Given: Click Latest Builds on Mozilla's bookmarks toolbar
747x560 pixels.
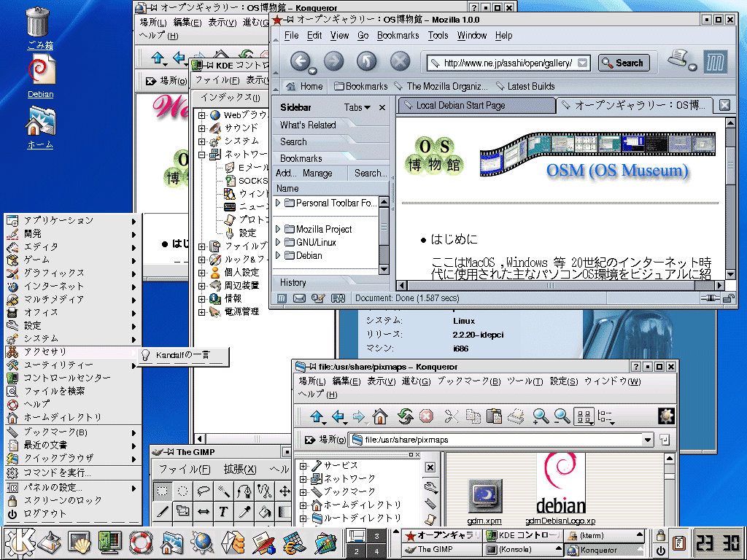Looking at the screenshot, I should 525,86.
